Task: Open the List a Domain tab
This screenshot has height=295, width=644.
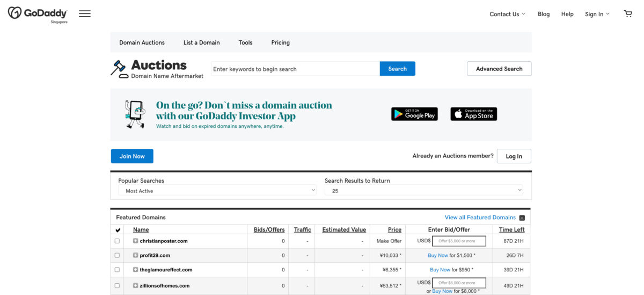Action: pos(201,42)
